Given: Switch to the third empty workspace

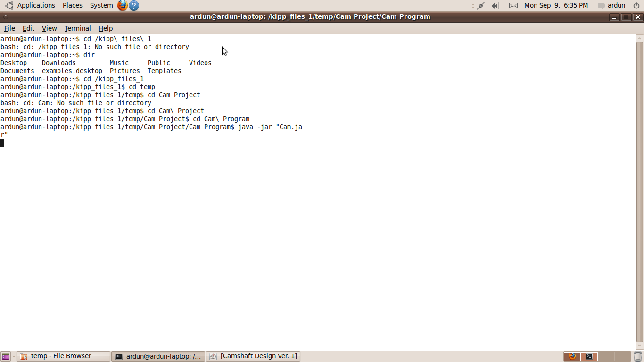Looking at the screenshot, I should [x=606, y=356].
